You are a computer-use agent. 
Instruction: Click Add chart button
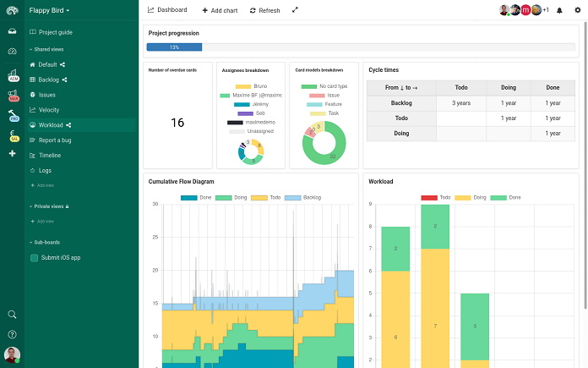point(220,10)
